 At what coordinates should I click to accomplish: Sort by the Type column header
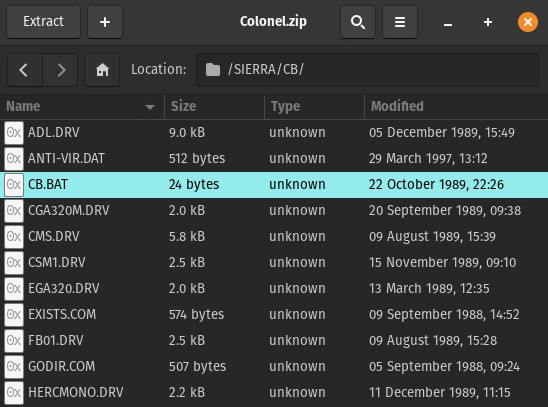coord(314,106)
